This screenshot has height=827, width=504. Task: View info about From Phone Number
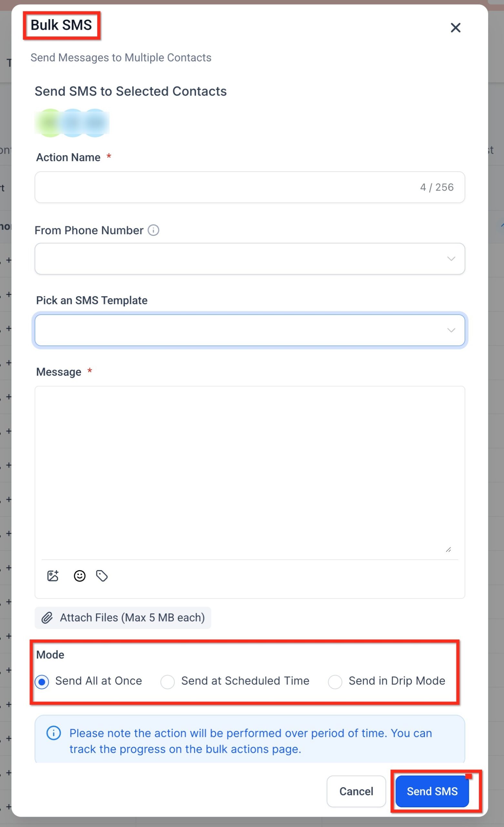(x=154, y=230)
